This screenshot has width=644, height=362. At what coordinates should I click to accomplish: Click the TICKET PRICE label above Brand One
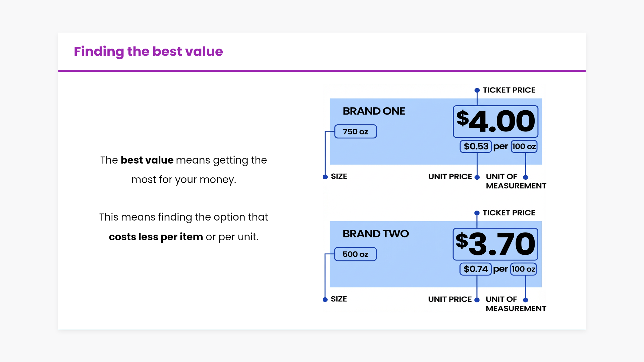tap(509, 90)
